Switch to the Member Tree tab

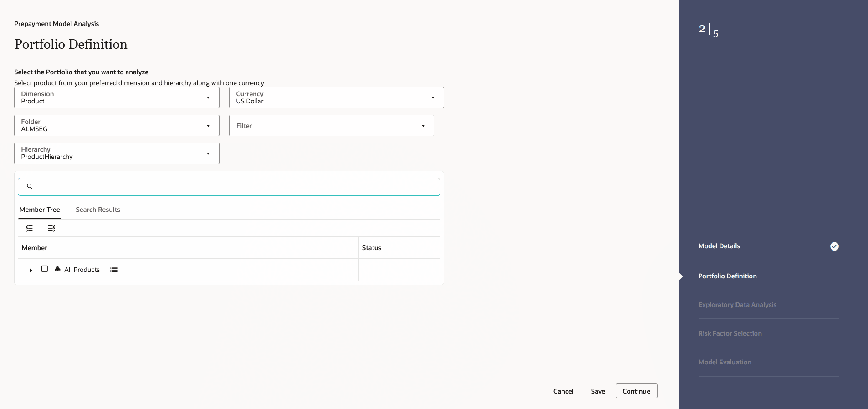click(x=40, y=210)
